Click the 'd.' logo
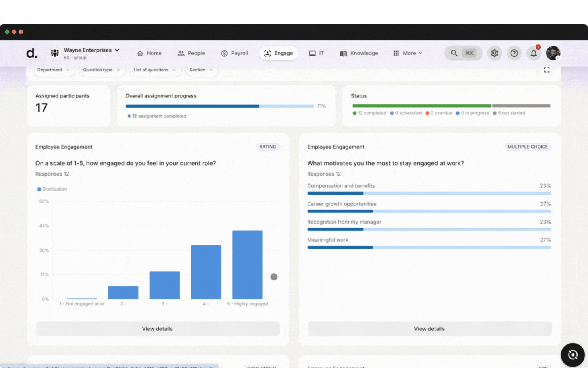The image size is (588, 392). [x=32, y=53]
